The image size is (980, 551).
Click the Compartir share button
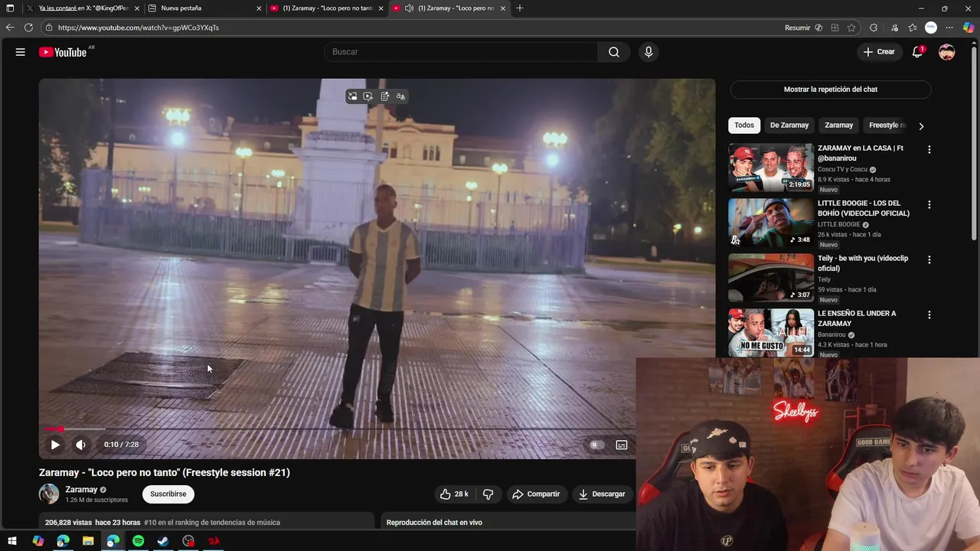(x=536, y=494)
